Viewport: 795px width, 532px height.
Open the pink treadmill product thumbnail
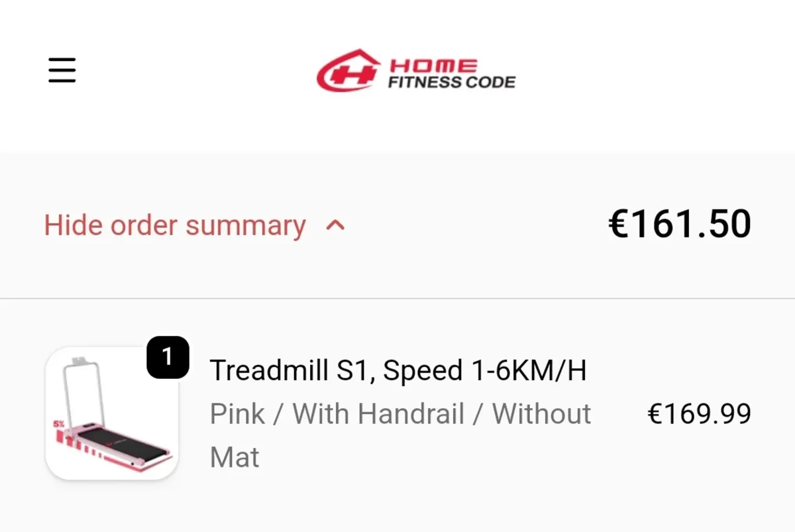point(111,413)
